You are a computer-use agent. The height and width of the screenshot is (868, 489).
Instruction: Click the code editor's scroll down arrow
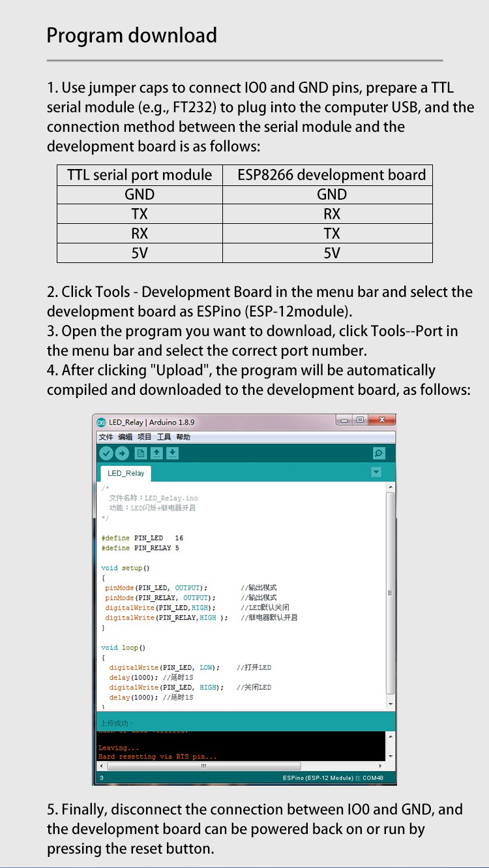[x=391, y=705]
